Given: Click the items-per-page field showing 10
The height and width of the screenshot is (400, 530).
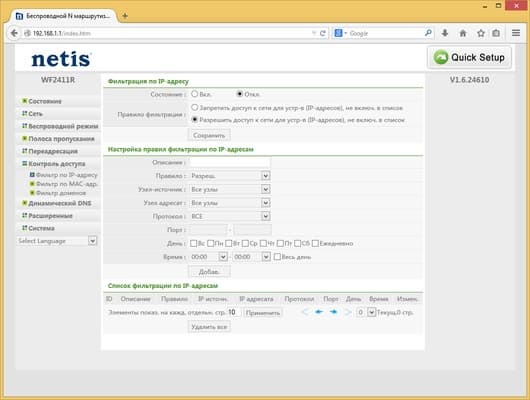Looking at the screenshot, I should [x=234, y=312].
